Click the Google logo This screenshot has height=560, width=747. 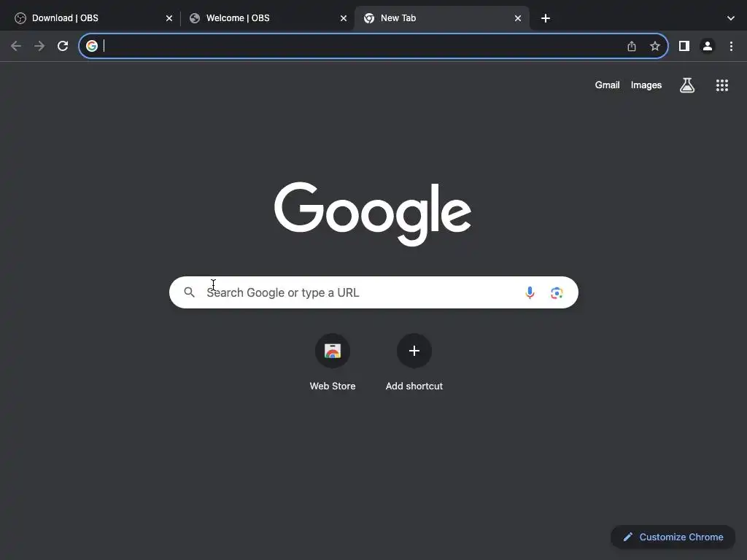(373, 214)
